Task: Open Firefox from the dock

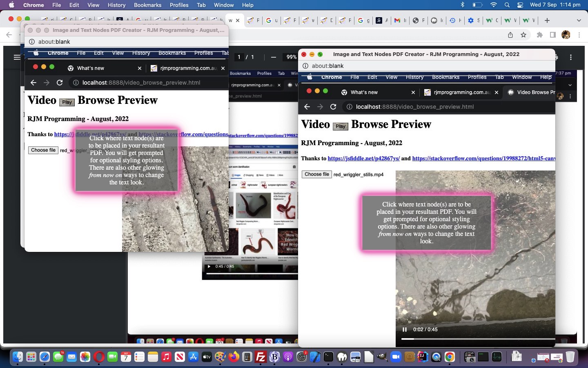Action: tap(234, 357)
